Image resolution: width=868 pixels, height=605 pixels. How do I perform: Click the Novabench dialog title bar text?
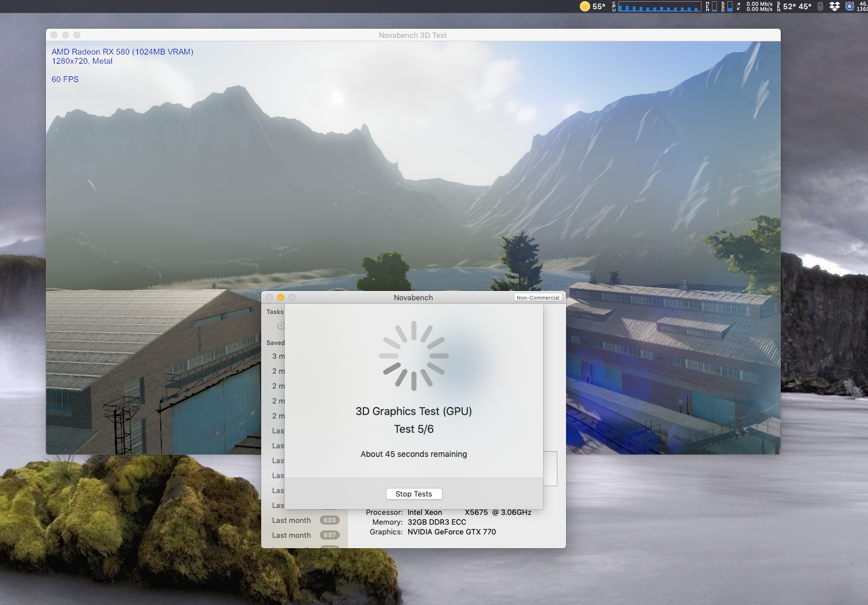(413, 297)
